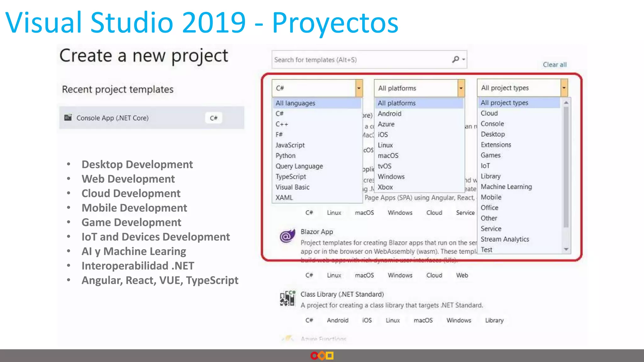Open the recent Console App (.NET Core) template
Screen dimensions: 644x362
click(152, 118)
